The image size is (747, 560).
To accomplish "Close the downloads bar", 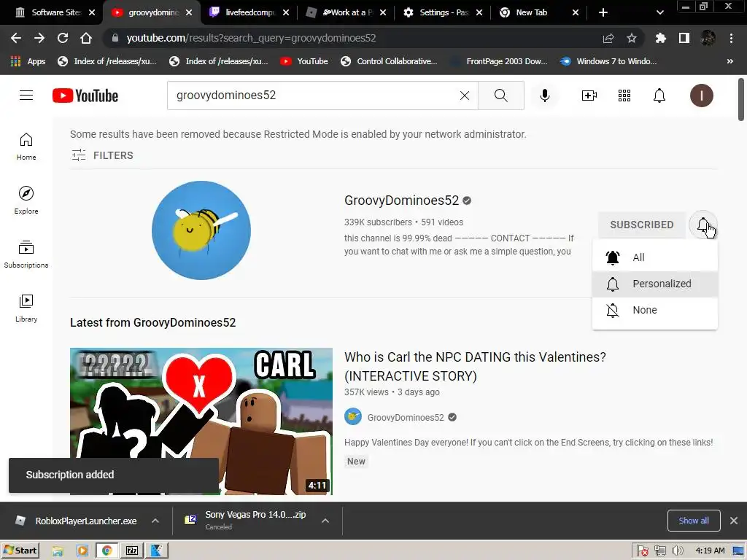I will point(734,521).
